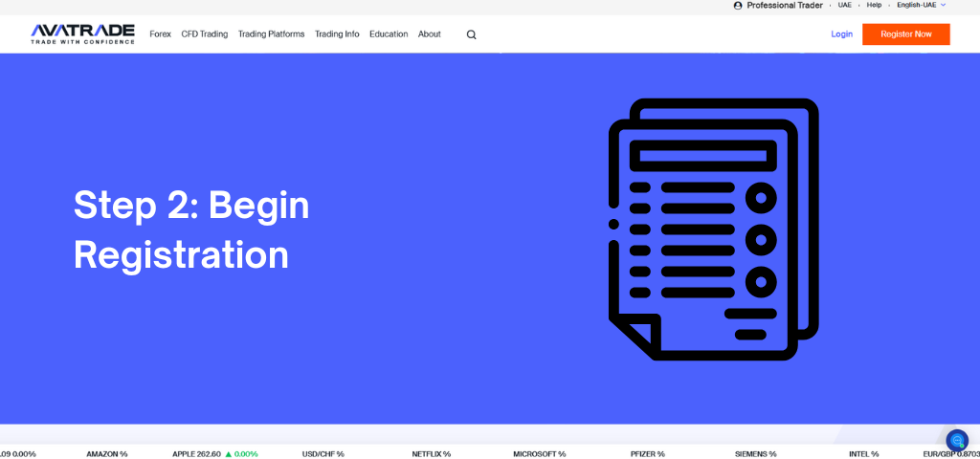The image size is (980, 459).
Task: Open the search magnifier icon
Action: click(471, 34)
